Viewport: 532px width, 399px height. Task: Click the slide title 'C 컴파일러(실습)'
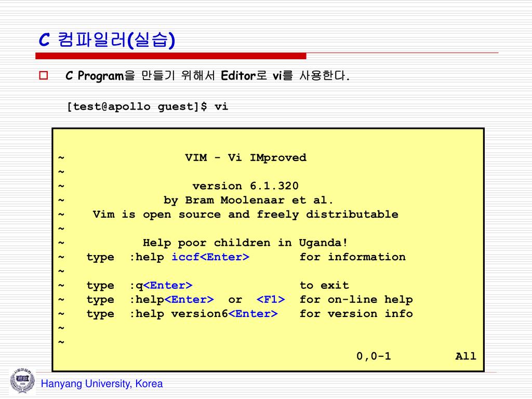pos(107,39)
